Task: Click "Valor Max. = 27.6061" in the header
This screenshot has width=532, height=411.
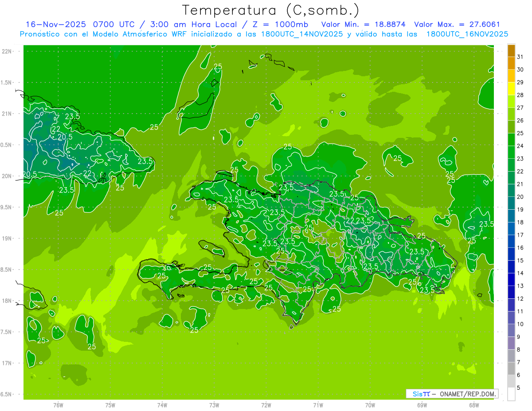Action: (457, 24)
